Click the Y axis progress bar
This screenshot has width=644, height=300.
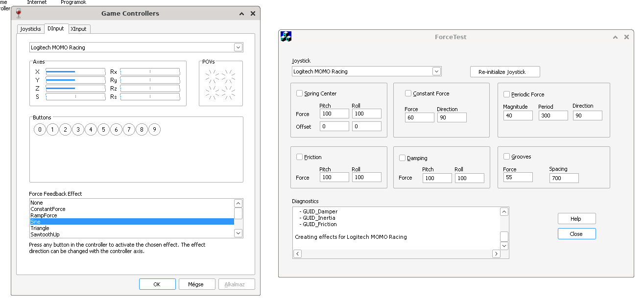click(75, 80)
